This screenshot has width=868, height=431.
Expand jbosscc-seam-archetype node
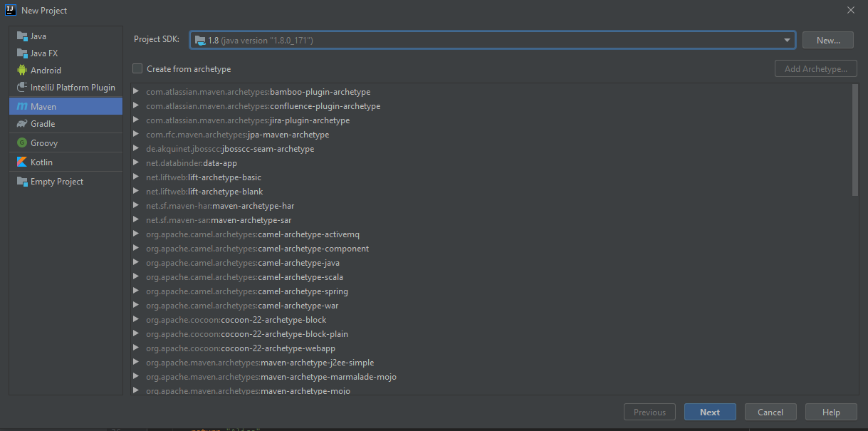click(x=136, y=149)
